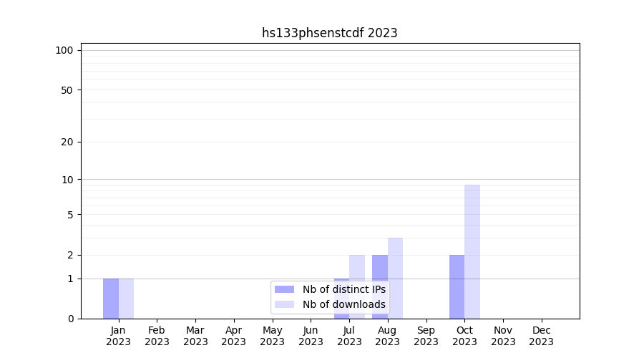Click the January distinct IPs bar
The image size is (644, 358).
point(111,299)
